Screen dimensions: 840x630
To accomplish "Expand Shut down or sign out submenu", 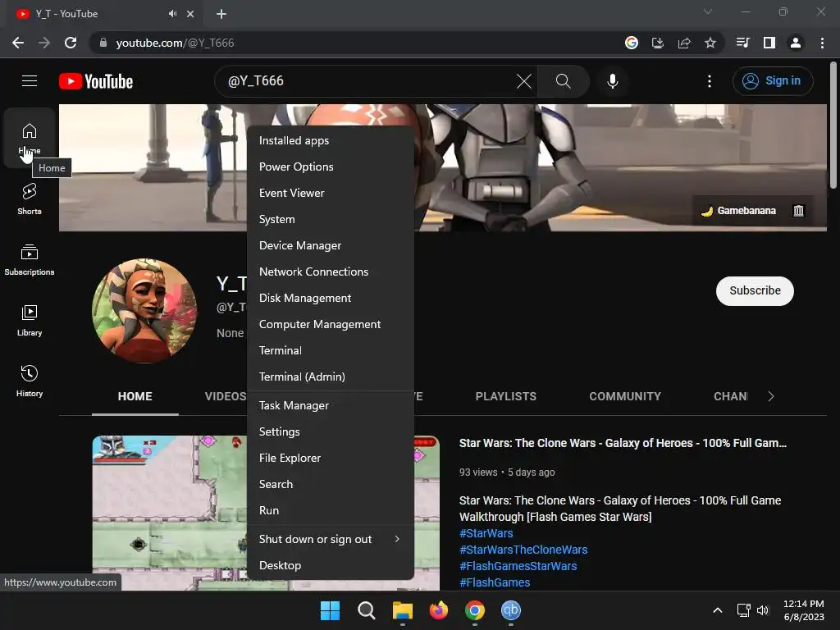I will [330, 540].
